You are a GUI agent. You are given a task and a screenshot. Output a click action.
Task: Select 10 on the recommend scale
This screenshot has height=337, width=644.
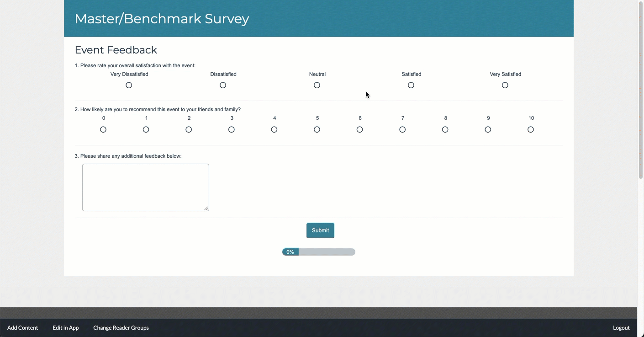[531, 130]
